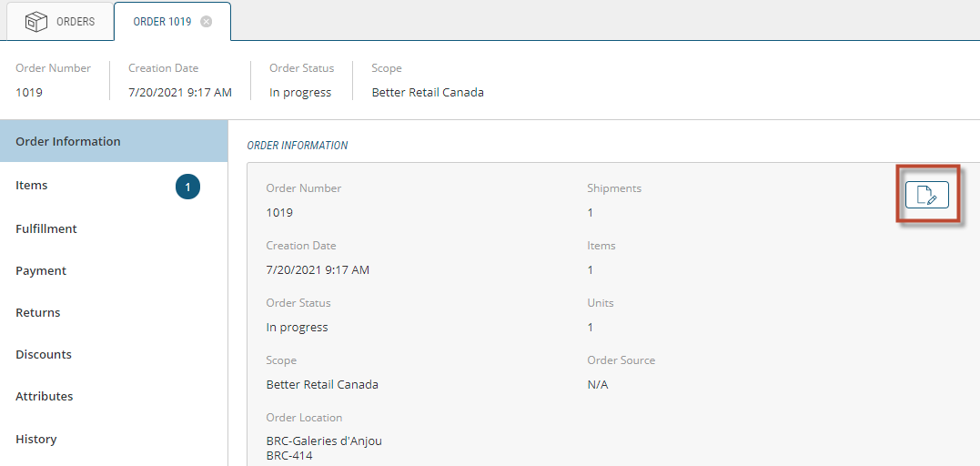
Task: Click Better Retail Canada scope in the top header
Action: coord(428,93)
